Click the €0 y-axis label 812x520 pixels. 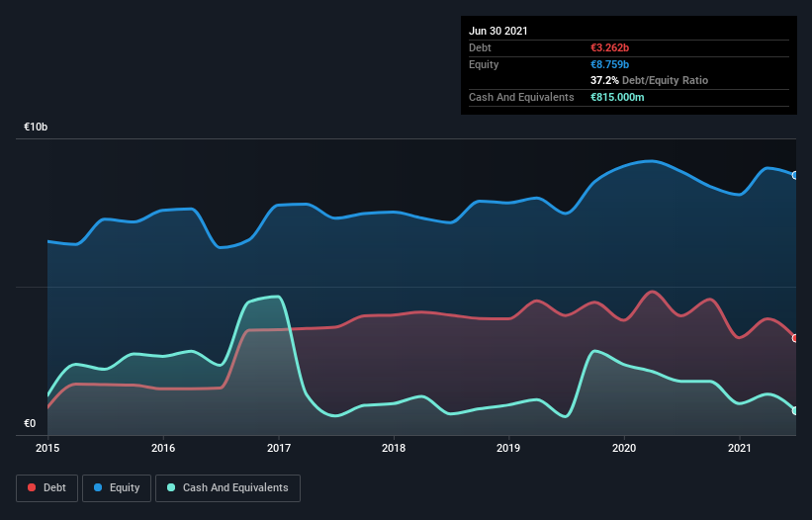(30, 423)
